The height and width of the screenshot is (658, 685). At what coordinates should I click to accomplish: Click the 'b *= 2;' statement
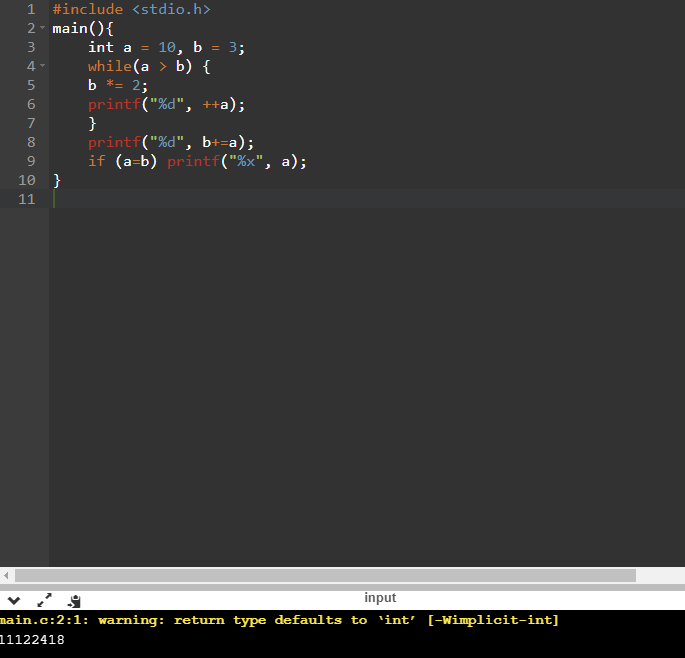pyautogui.click(x=118, y=85)
